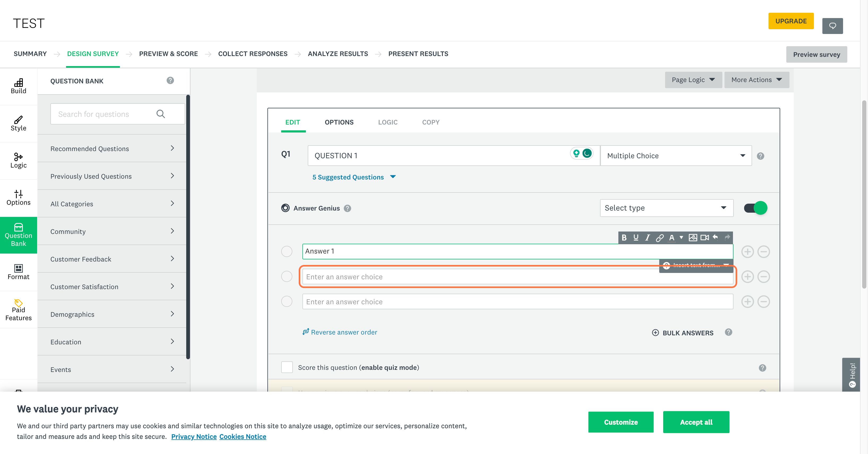Click the Question Bank help icon

[170, 81]
